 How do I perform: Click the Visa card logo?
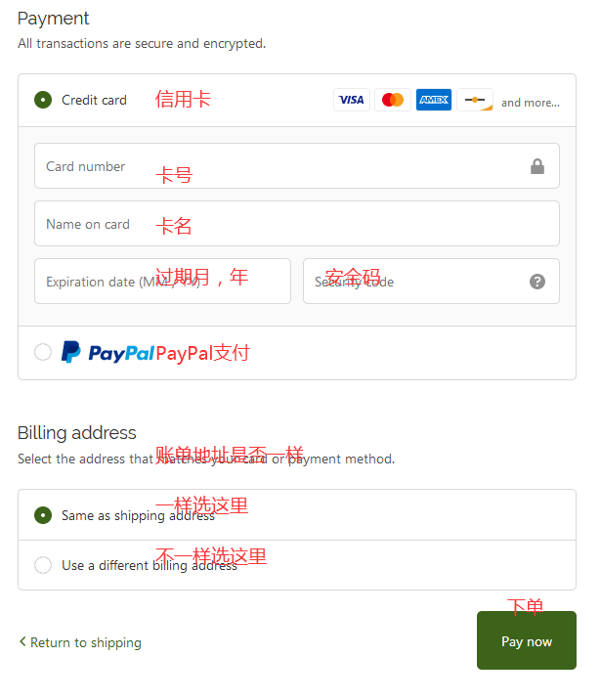coord(351,100)
